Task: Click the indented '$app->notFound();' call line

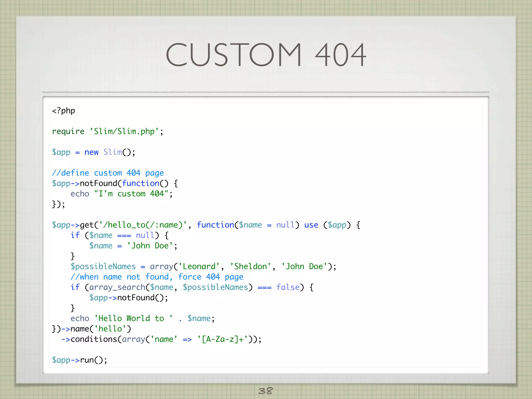Action: (129, 298)
